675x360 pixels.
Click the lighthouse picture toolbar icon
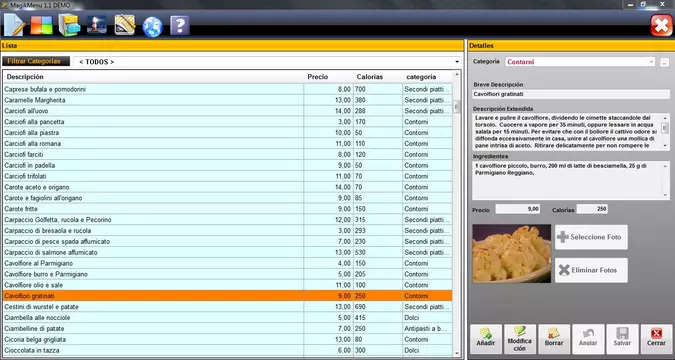(97, 25)
